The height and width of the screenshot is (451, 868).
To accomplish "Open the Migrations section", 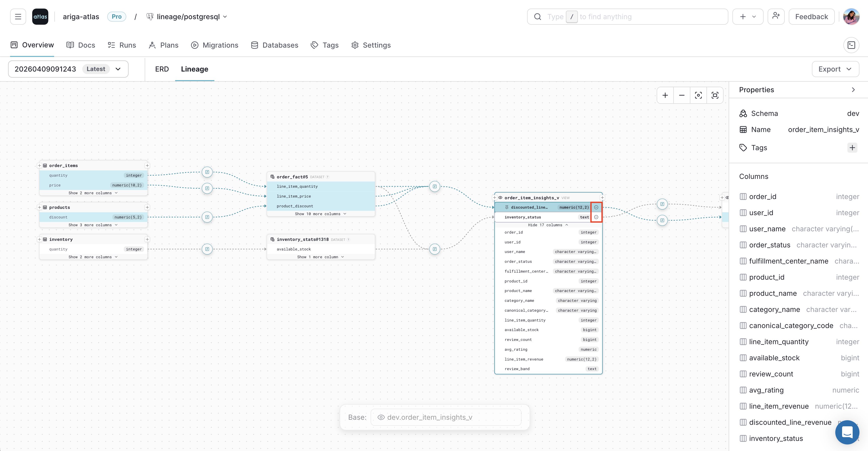I will coord(215,45).
